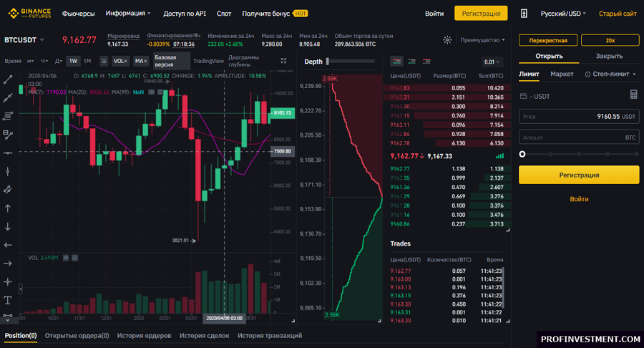This screenshot has width=644, height=348.
Task: Open the Преимущество dropdown
Action: pos(482,40)
